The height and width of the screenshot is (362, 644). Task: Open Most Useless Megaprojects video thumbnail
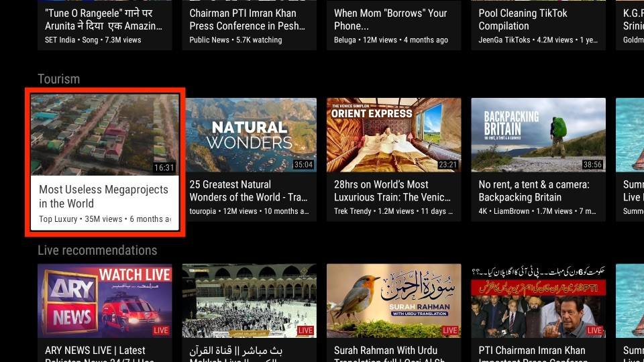105,135
